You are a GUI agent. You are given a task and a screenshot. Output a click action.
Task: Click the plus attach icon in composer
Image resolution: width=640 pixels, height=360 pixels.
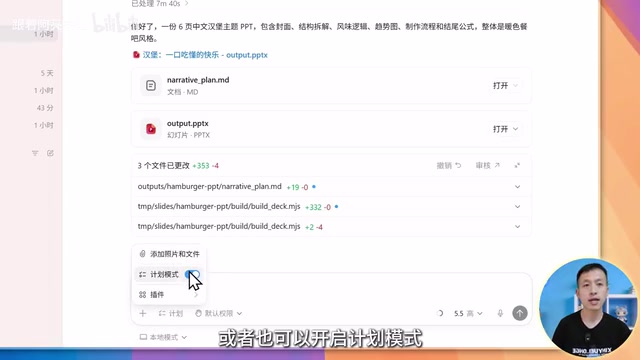[142, 313]
